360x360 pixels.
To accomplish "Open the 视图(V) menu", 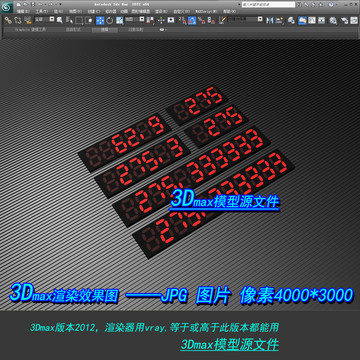I will 75,11.
